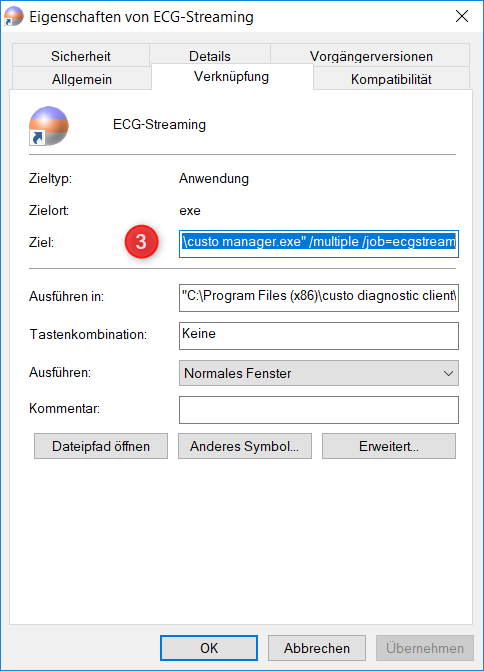The height and width of the screenshot is (671, 484).
Task: Focus the Tastenkombination field
Action: (319, 336)
